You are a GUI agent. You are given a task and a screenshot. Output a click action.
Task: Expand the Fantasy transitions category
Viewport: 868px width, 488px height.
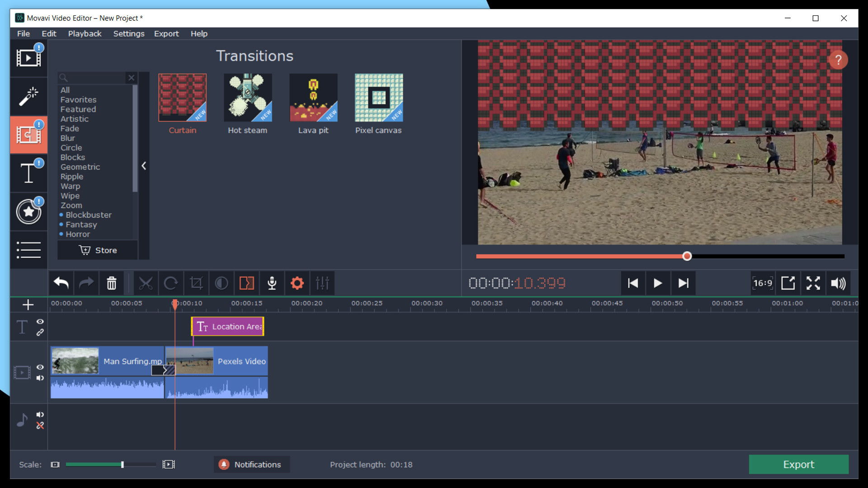(x=80, y=224)
